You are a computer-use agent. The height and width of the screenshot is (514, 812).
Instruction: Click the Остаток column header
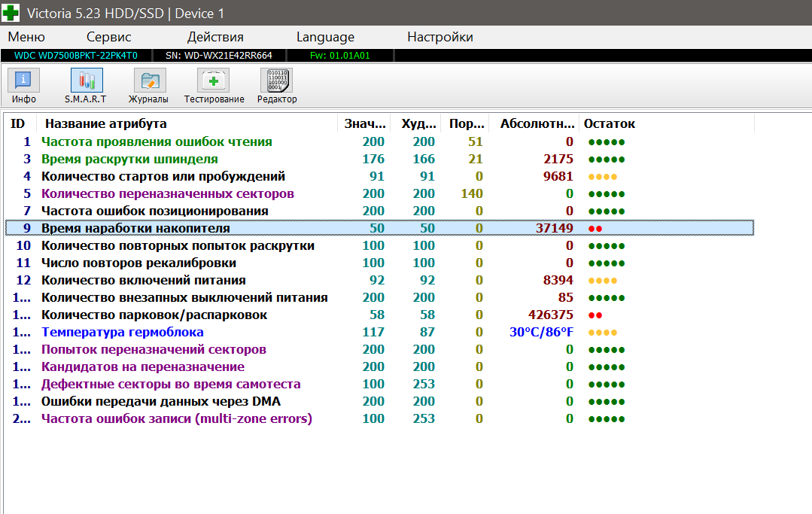point(667,123)
